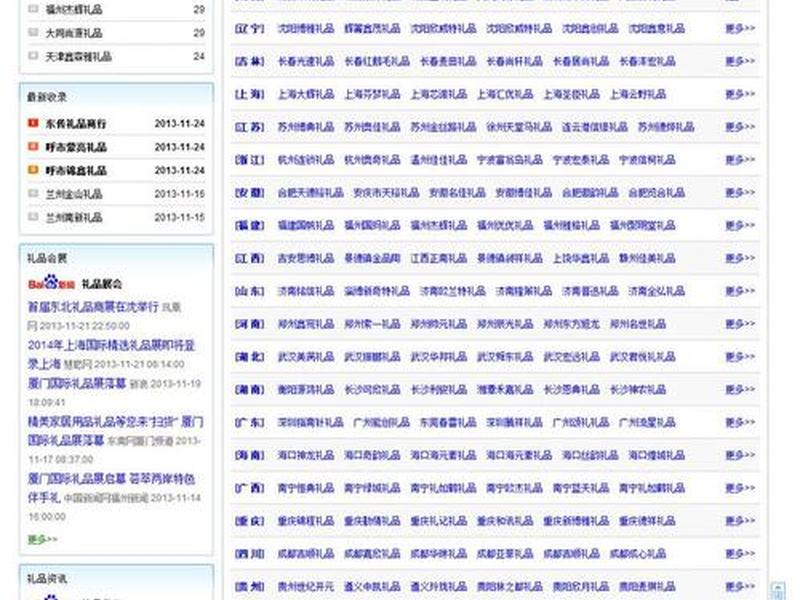
Task: Open the 吉林 province category
Action: click(x=249, y=61)
